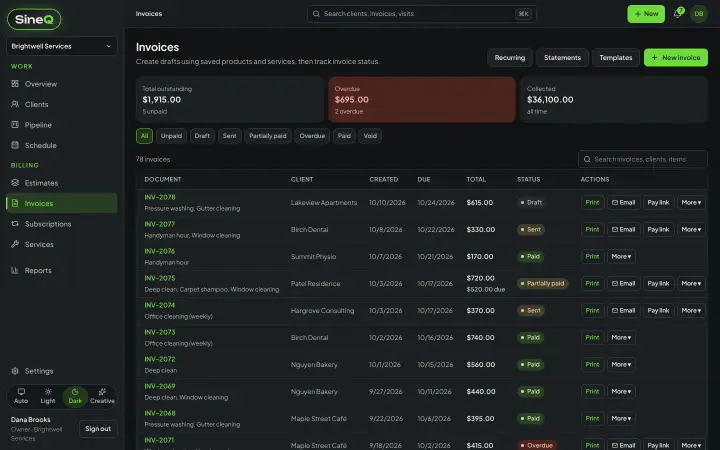Screen dimensions: 720x450
Task: Click the Overview sidebar icon
Action: [x=15, y=84]
